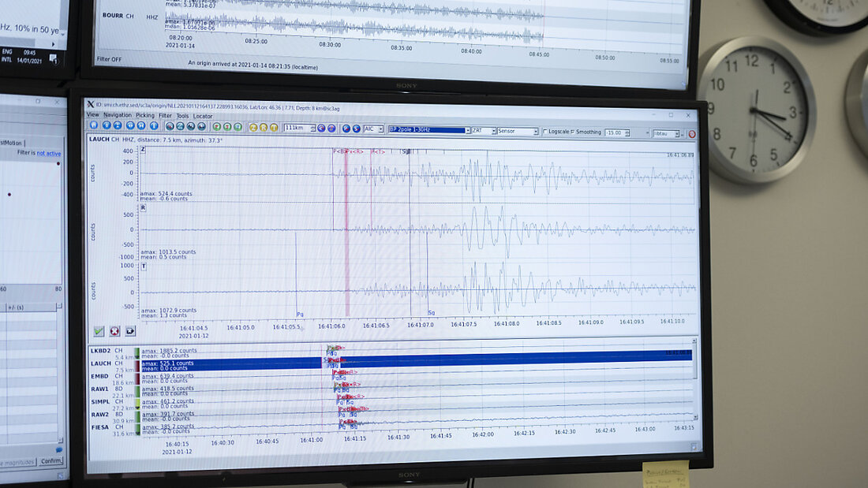Click the AIC picker toolbar icon

click(372, 130)
